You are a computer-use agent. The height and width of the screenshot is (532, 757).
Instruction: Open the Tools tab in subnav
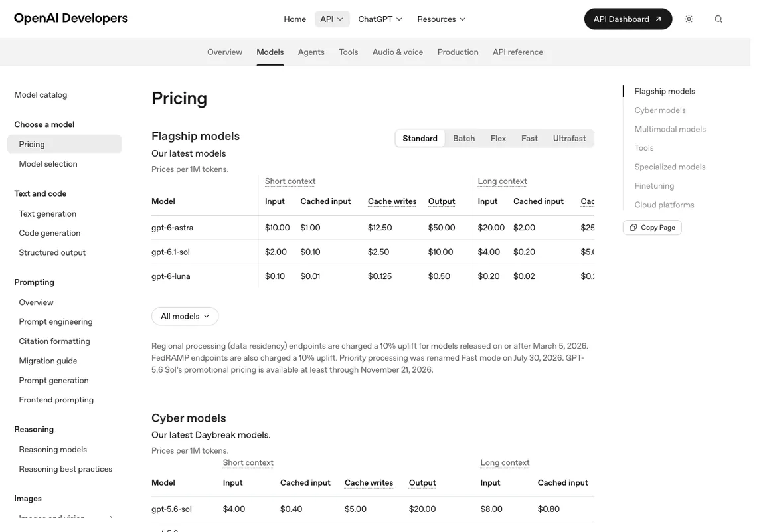tap(348, 52)
